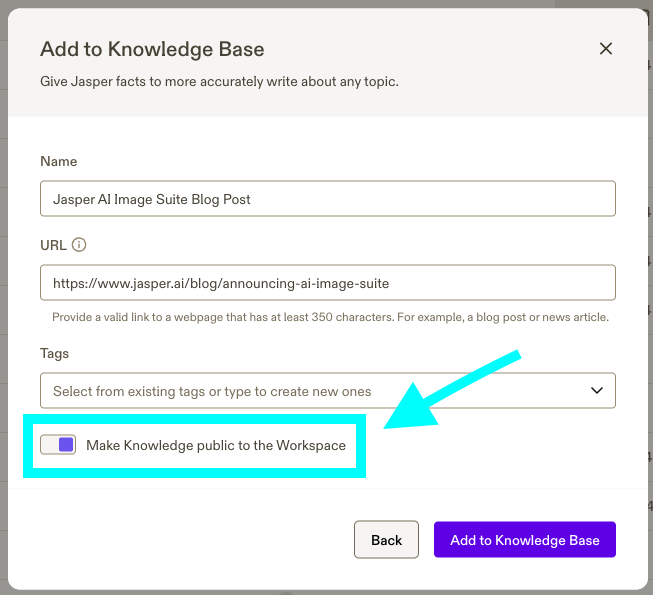Click the 'Give Jasper facts' subtitle text
Screen dimensions: 653x595
(x=219, y=81)
